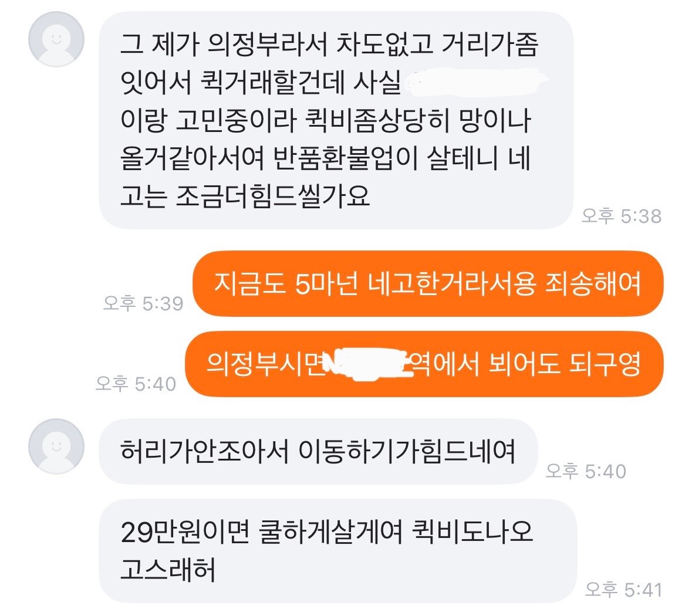
Task: Select the gray bubble 허리가안조아서 이동하기가힘드네여
Action: click(318, 451)
